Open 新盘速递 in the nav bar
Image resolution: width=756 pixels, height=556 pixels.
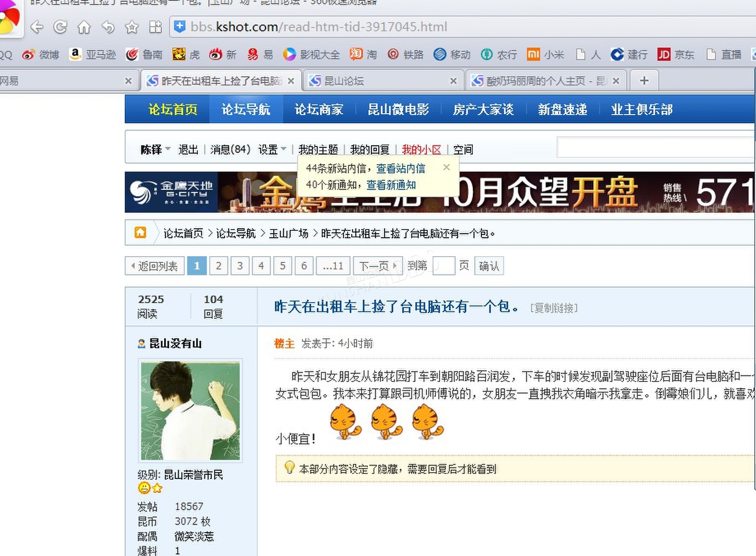[563, 109]
